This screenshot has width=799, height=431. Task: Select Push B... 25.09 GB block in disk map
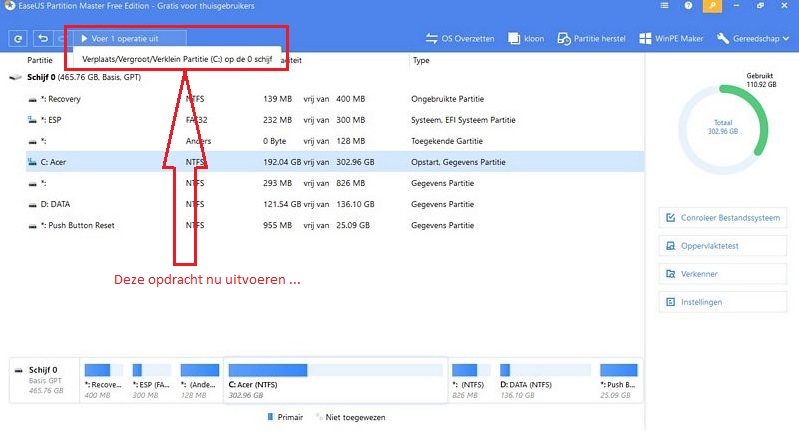click(619, 381)
